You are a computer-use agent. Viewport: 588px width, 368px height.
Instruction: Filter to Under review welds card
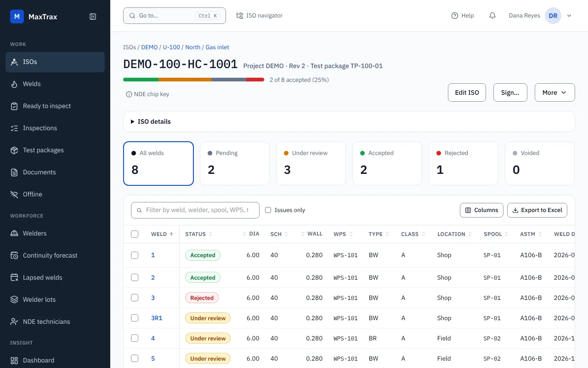(311, 163)
